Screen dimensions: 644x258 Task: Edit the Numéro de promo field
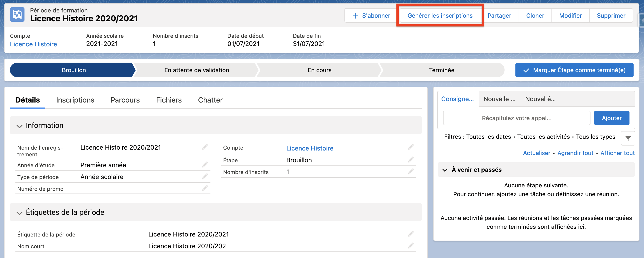[205, 188]
